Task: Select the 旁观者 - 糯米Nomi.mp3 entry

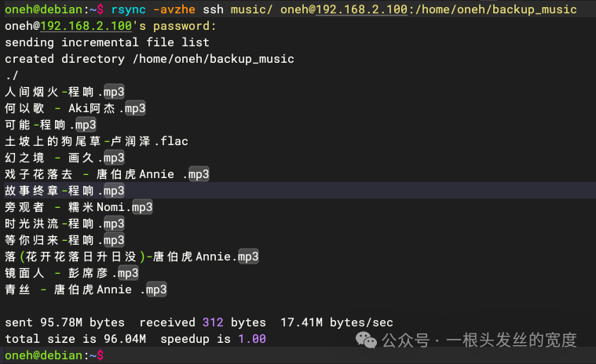Action: 79,207
